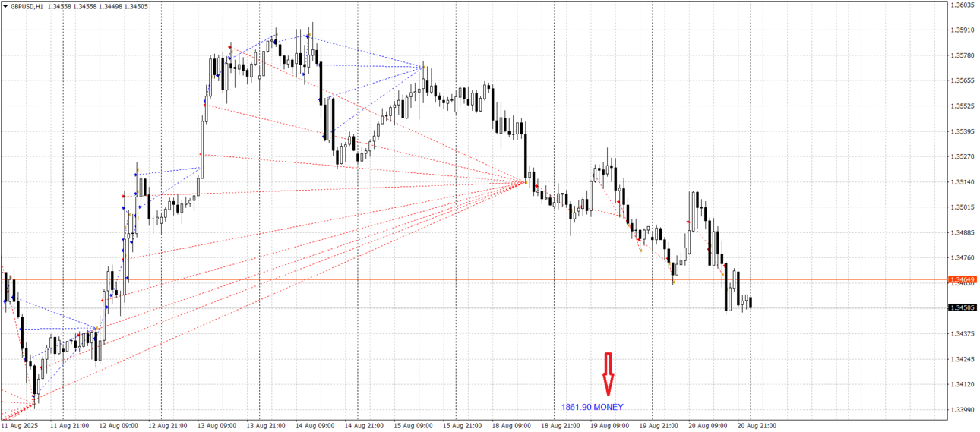Click the GBPUSD,H1 chart title
The image size is (980, 432).
tap(26, 6)
